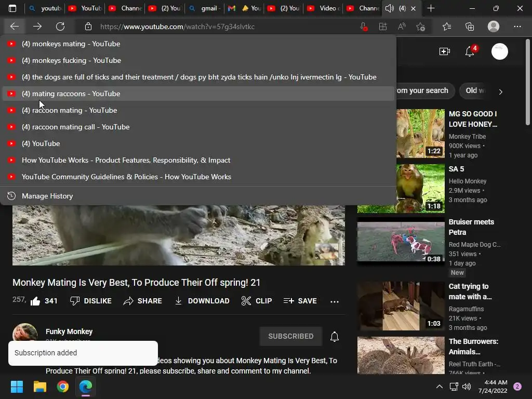Click the Funky Monkey channel avatar
This screenshot has height=399, width=532.
[x=25, y=332]
